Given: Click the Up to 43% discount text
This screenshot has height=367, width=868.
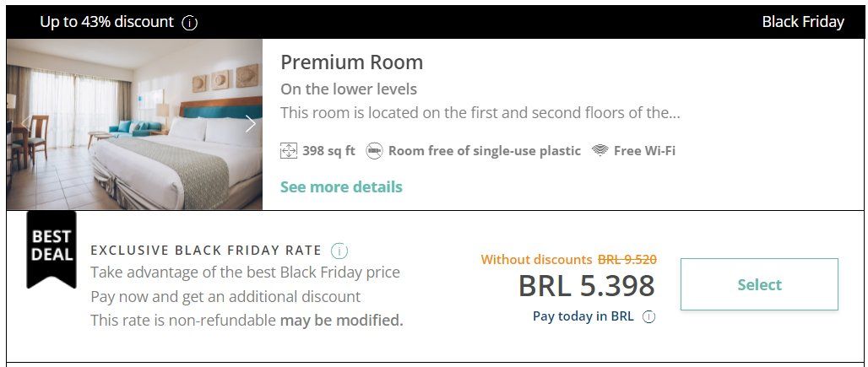Looking at the screenshot, I should pos(106,22).
